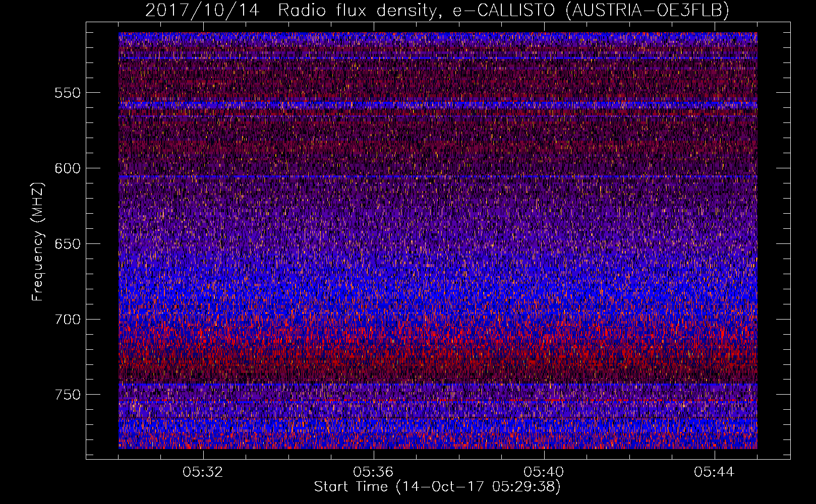
Task: Click the "Start Time (14-Oct-17 05:29:38)" label
Action: 437,487
